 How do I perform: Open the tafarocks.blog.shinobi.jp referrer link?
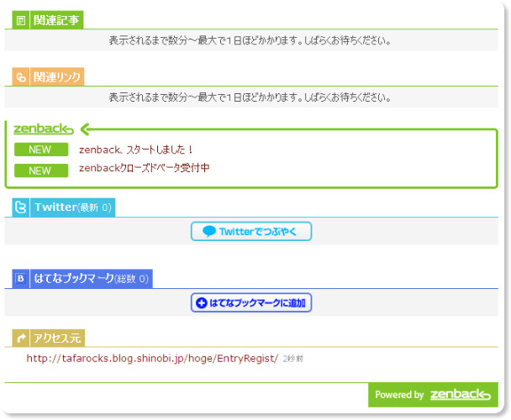click(x=152, y=359)
